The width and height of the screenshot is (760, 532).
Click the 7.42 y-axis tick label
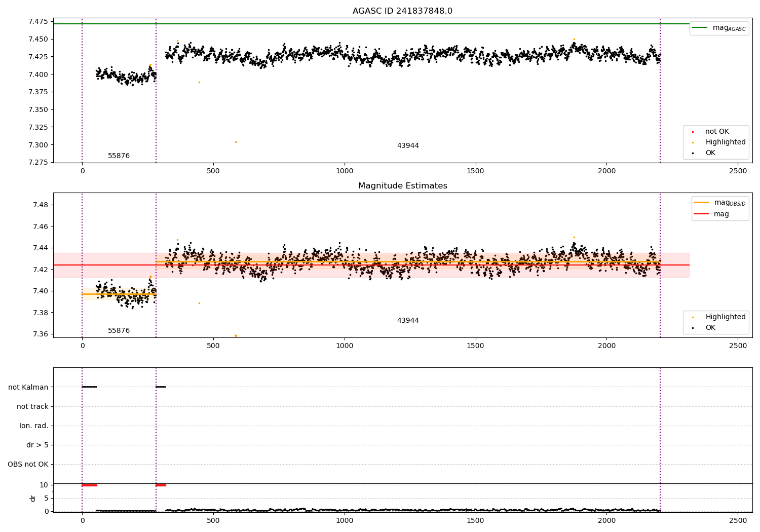click(x=41, y=270)
